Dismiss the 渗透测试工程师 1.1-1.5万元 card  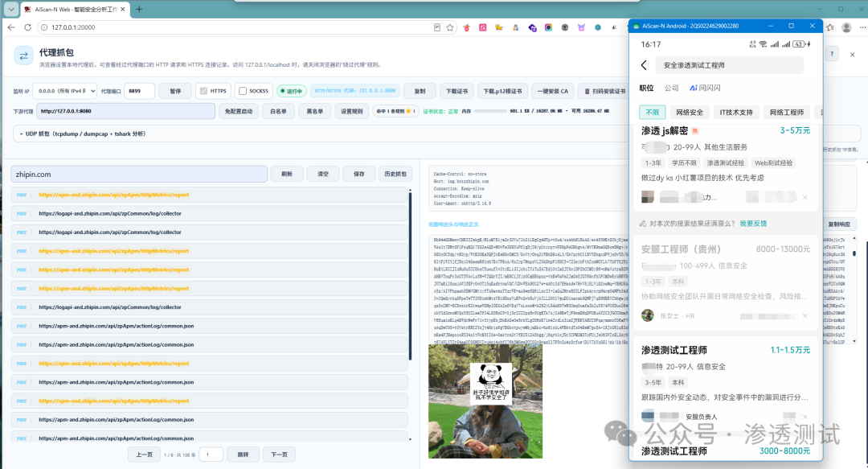805,417
